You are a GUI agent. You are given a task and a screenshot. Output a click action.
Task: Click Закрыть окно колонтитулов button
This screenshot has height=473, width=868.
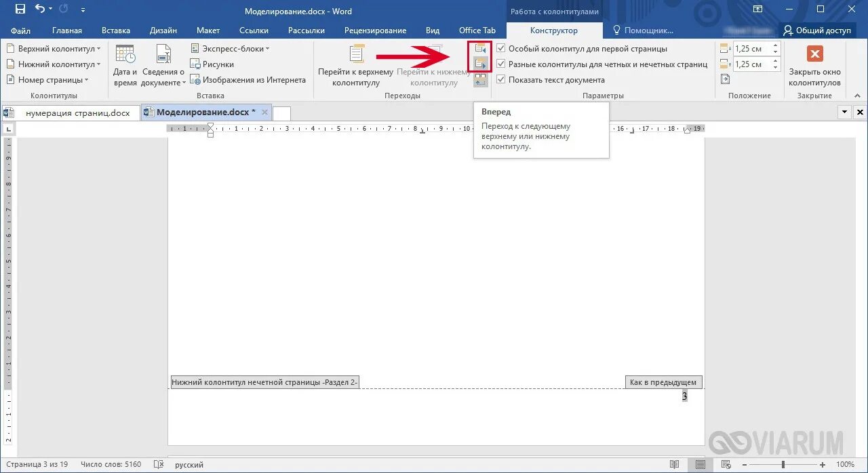pos(814,66)
